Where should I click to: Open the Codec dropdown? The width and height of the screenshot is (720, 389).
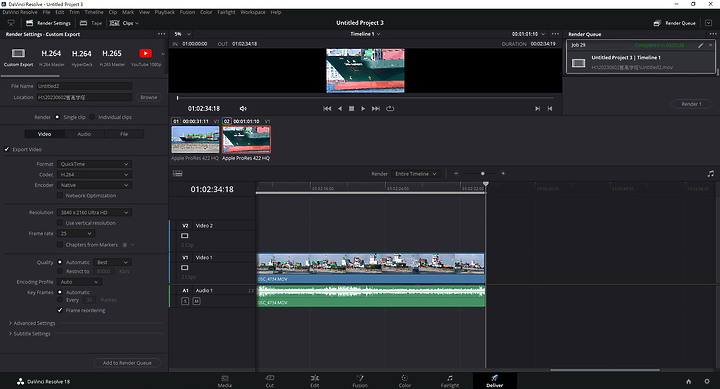[94, 175]
